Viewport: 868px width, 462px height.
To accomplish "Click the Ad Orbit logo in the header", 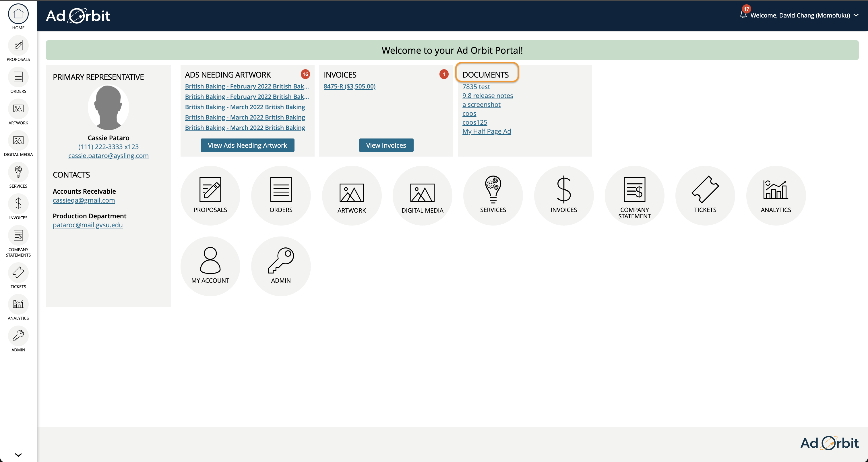I will (78, 16).
